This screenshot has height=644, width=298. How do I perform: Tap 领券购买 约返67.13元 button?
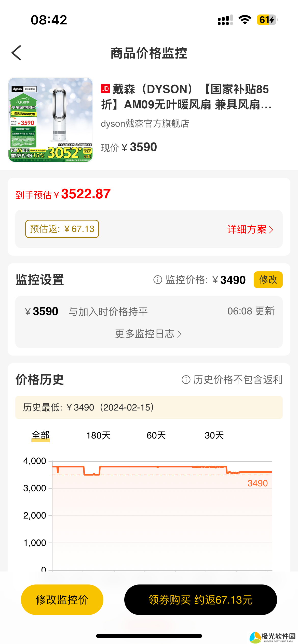click(200, 599)
